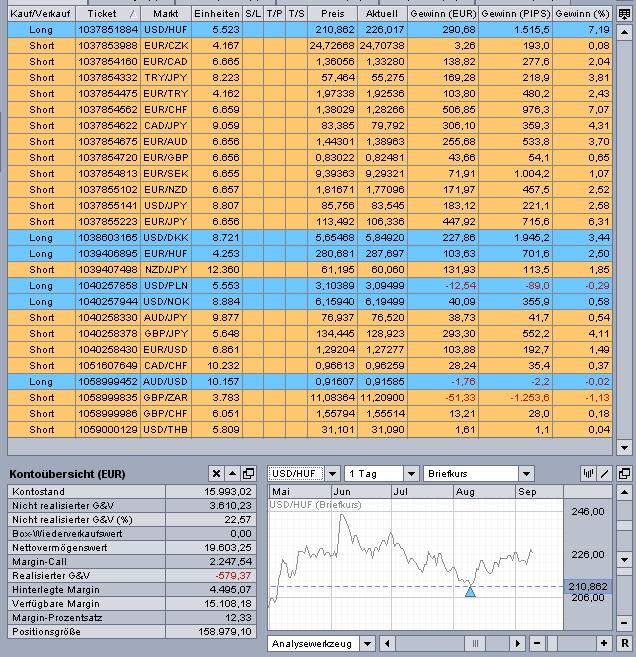
Task: Select the EUR/CAD market cell
Action: (166, 62)
